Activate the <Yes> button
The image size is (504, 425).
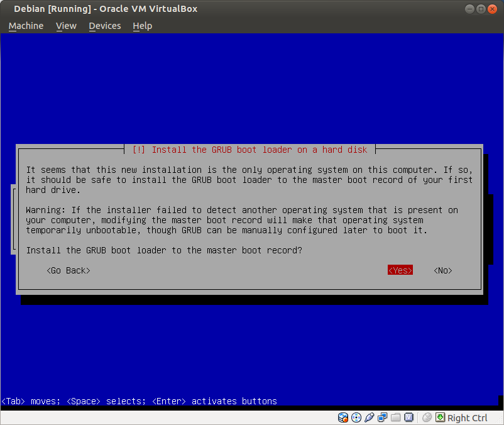click(x=400, y=270)
